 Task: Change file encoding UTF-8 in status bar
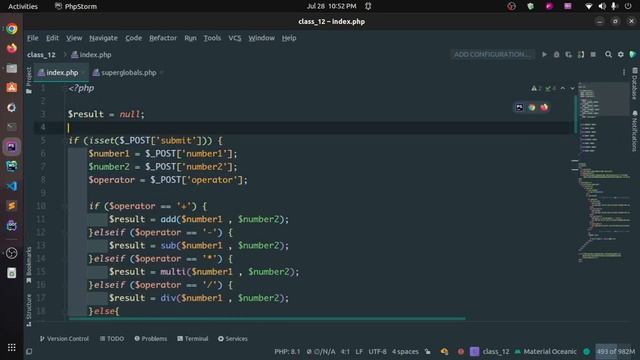(378, 351)
